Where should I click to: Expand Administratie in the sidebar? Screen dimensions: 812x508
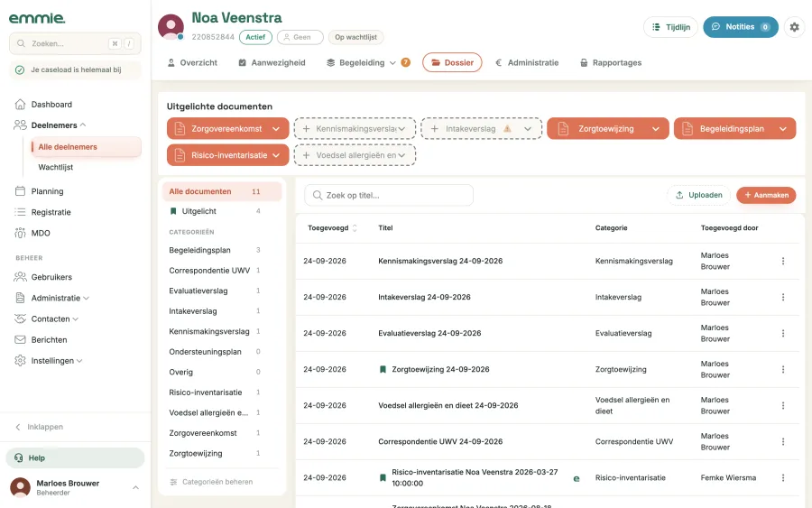pyautogui.click(x=86, y=299)
